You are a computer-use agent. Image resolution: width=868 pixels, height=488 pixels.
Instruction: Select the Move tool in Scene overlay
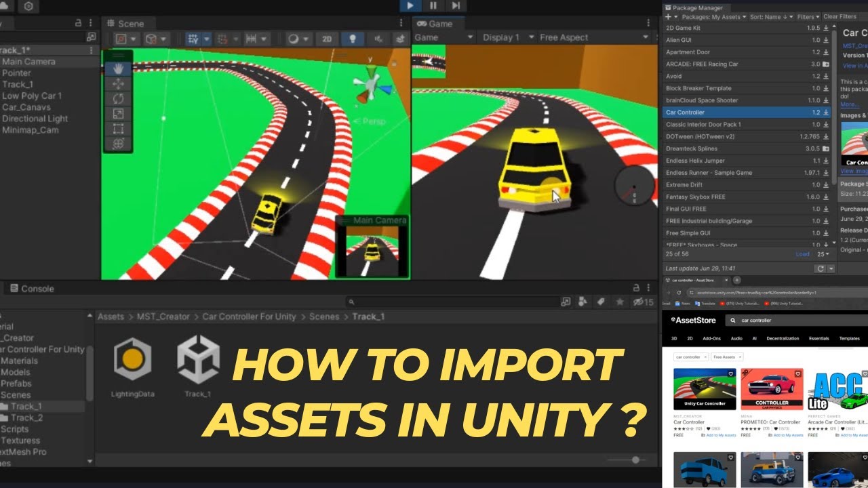click(119, 84)
